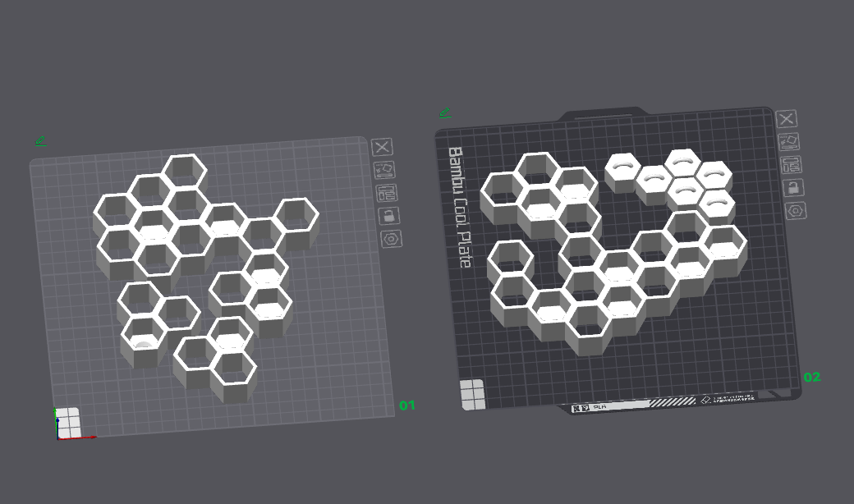Auto-orient objects on plate 02
This screenshot has height=504, width=854.
[788, 141]
